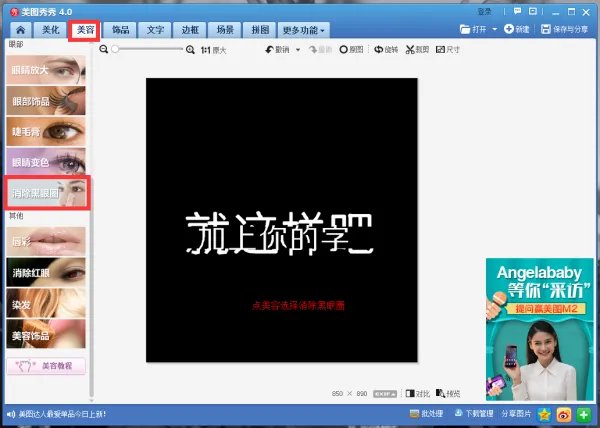Share to Weibo with the eye icon

(564, 415)
